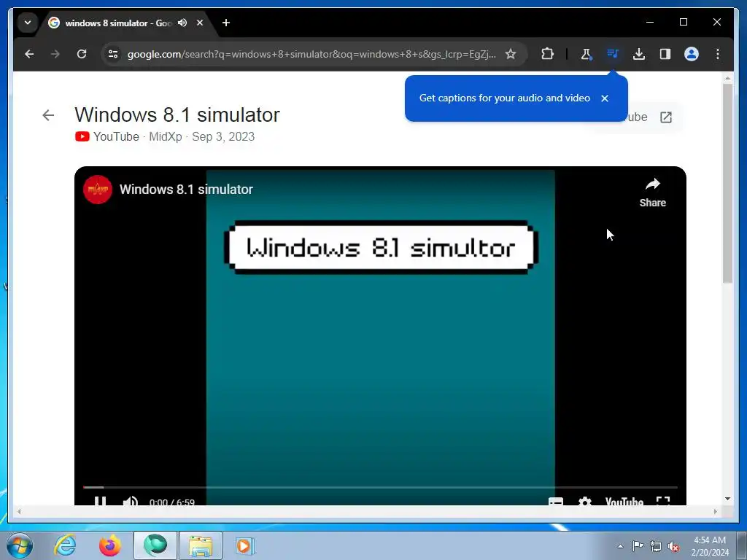
Task: Close the windows 8 simulator tab
Action: 200,23
